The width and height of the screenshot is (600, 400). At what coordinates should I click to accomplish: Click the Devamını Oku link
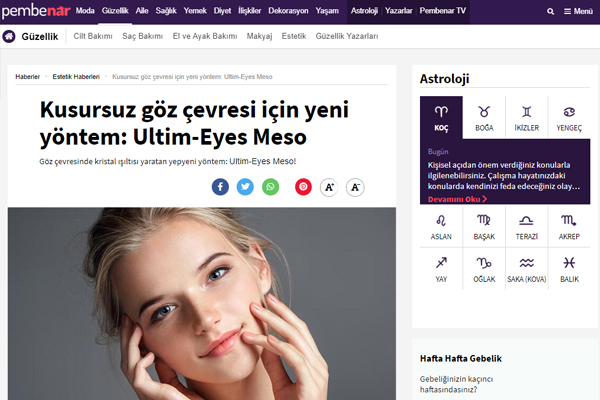pyautogui.click(x=454, y=199)
